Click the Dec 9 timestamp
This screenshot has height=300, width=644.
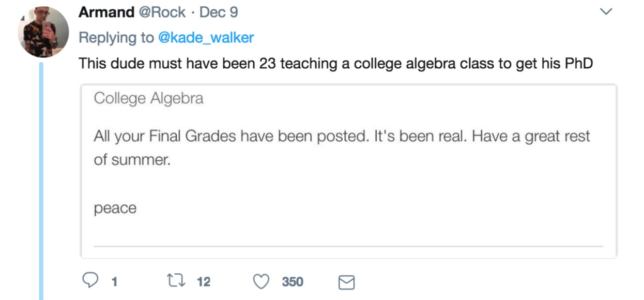pos(219,12)
